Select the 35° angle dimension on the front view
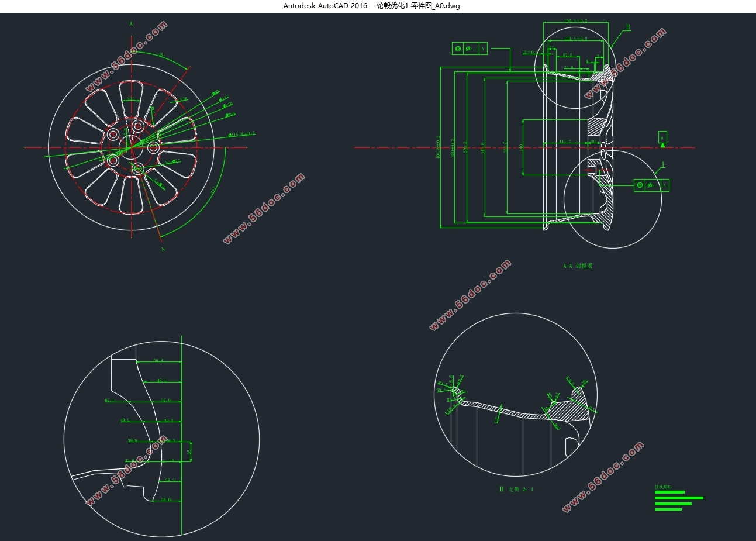Screen dimensions: 756x541 (162, 54)
